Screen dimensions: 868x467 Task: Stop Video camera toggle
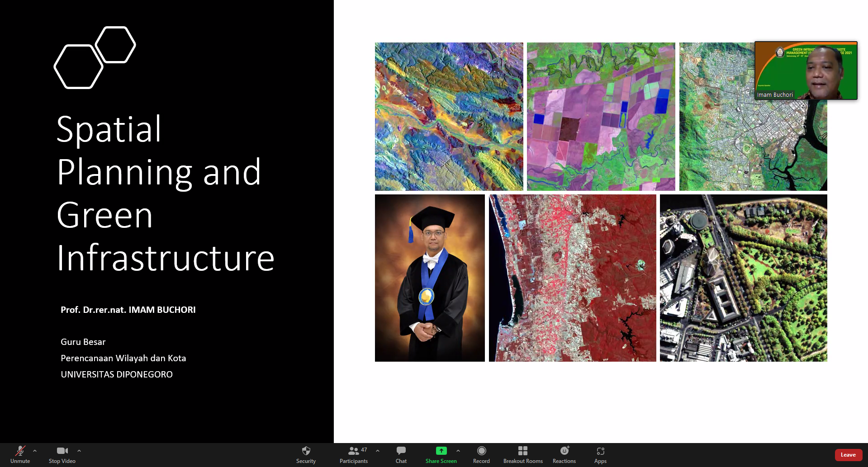tap(62, 454)
